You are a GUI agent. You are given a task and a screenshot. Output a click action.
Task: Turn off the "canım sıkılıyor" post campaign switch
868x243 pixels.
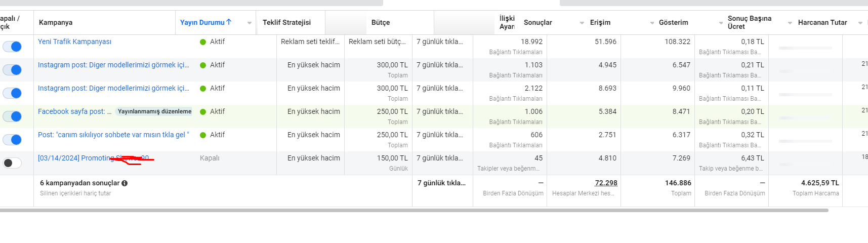(12, 140)
